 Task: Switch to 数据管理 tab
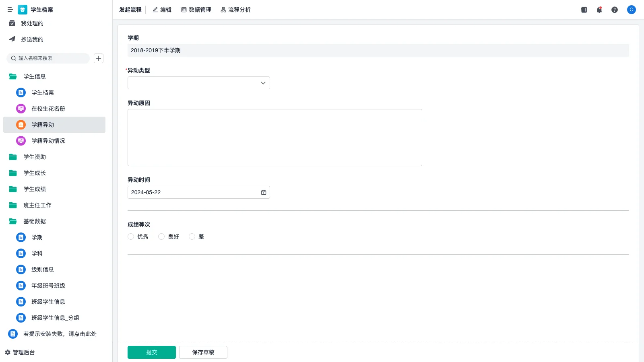pyautogui.click(x=196, y=10)
